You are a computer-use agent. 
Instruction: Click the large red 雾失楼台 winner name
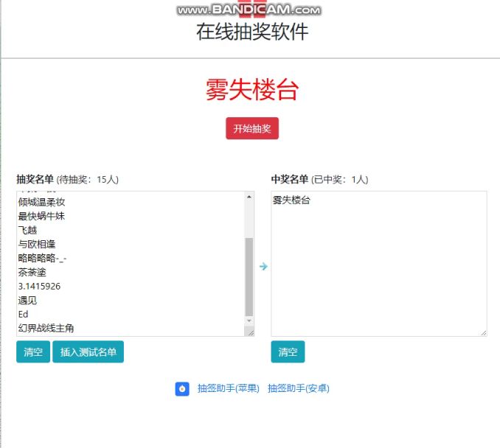(251, 90)
